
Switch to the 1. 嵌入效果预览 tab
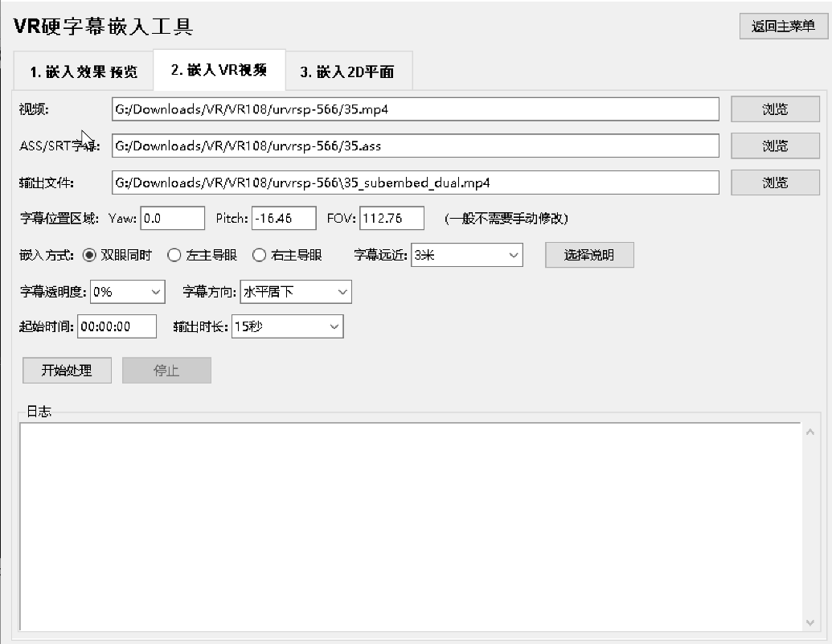coord(84,71)
